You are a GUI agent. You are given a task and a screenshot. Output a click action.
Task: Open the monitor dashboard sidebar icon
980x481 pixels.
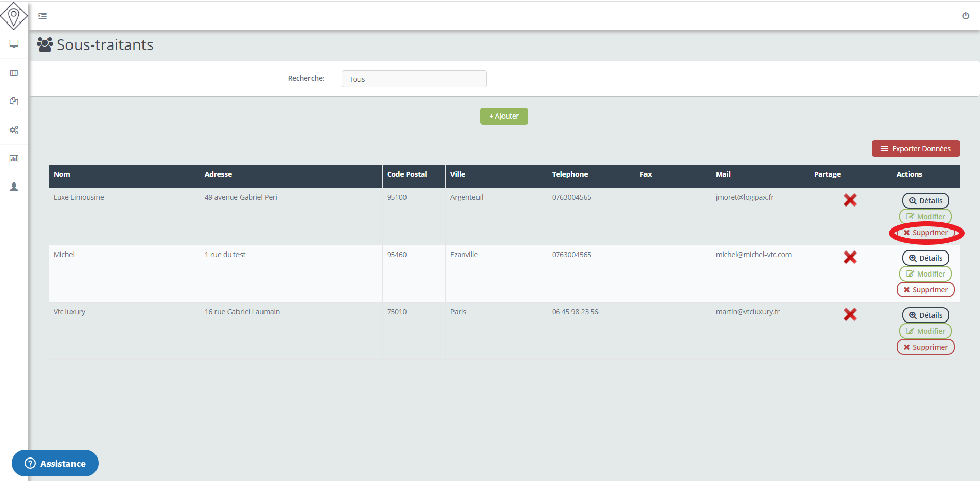tap(14, 44)
